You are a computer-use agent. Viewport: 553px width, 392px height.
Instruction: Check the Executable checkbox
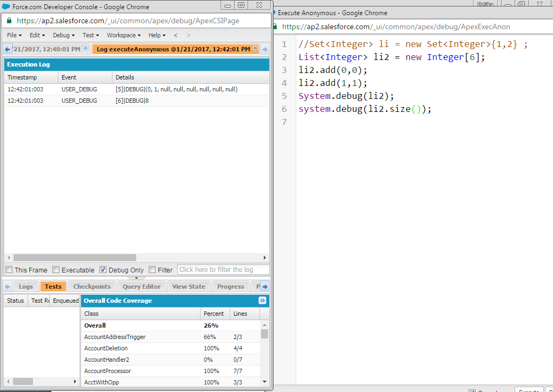[x=56, y=270]
